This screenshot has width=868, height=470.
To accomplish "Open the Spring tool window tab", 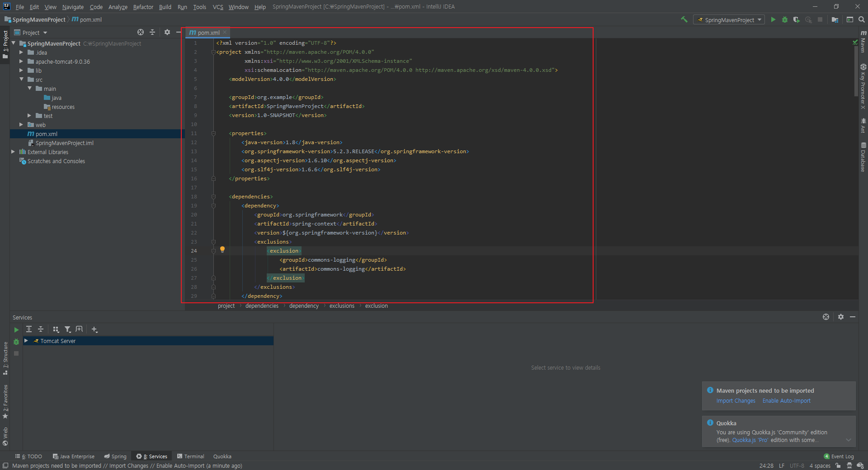I will (115, 456).
